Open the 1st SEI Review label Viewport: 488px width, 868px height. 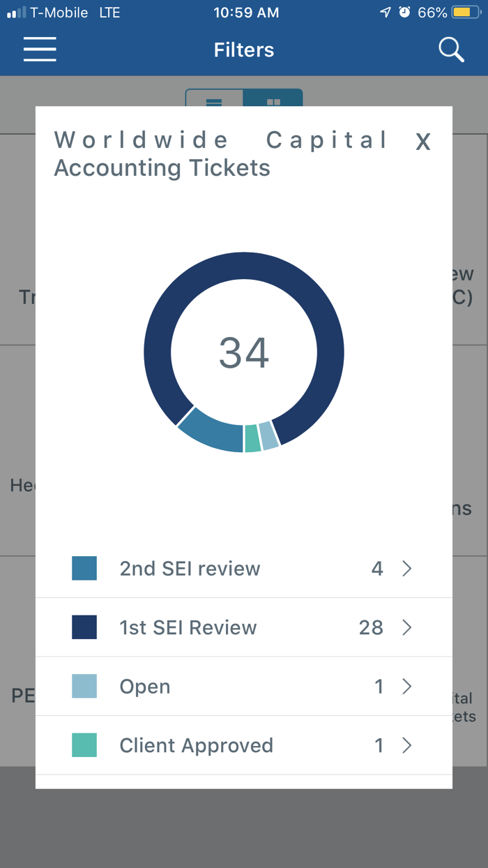(188, 628)
